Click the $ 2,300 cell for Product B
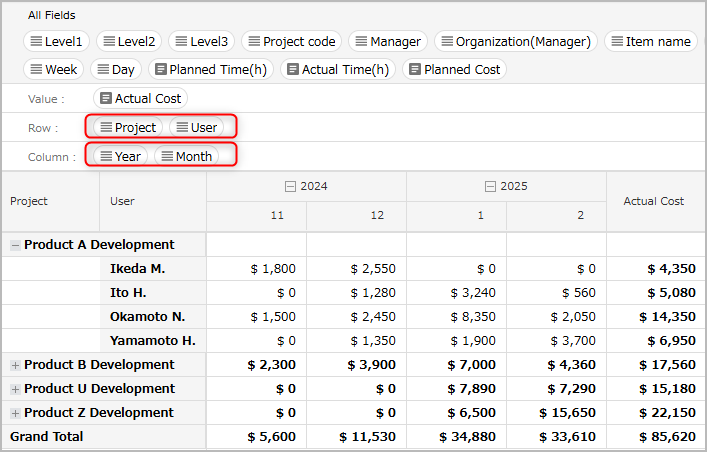 pos(257,364)
